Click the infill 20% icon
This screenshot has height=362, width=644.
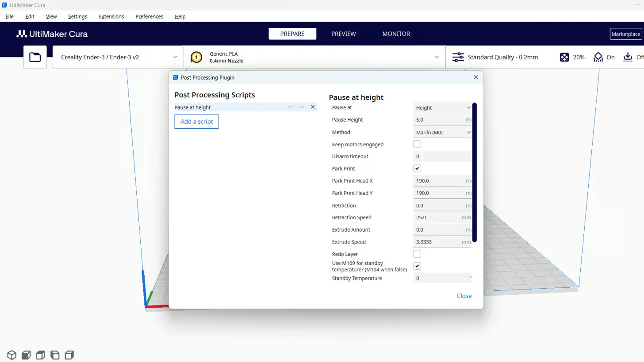(x=564, y=57)
